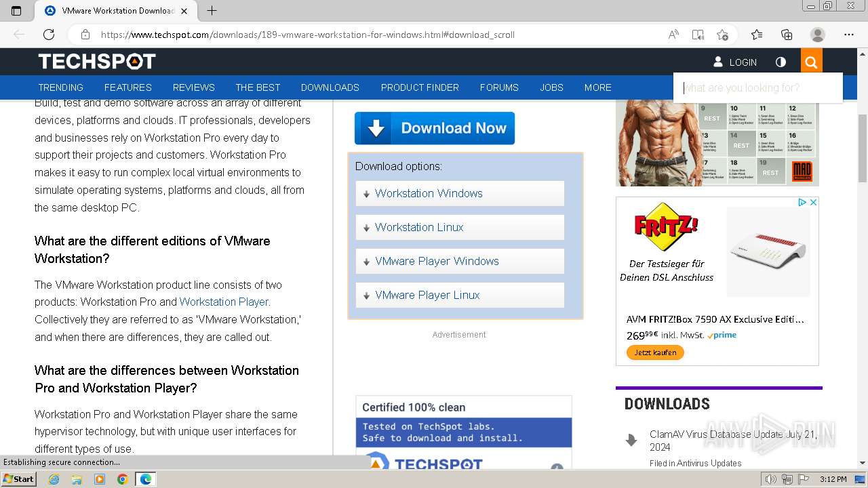Open the DOWNLOADS menu
This screenshot has width=868, height=488.
[x=330, y=87]
